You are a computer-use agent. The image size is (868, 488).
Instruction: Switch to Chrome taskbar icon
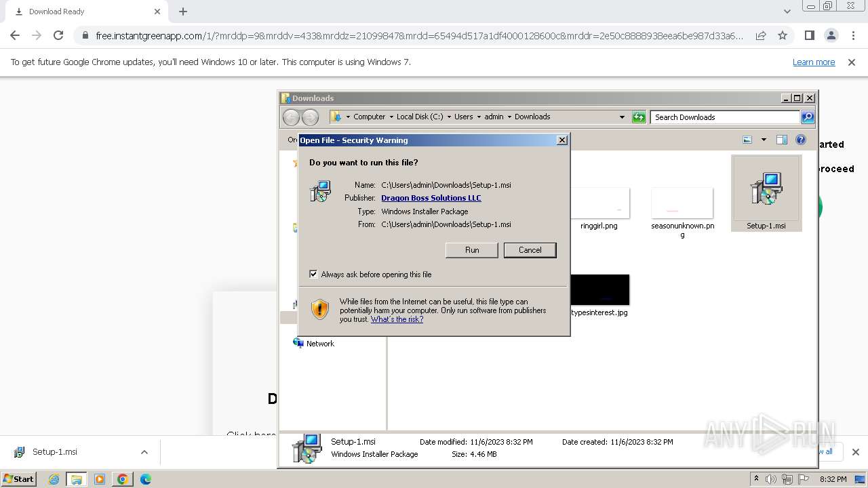pyautogui.click(x=122, y=479)
